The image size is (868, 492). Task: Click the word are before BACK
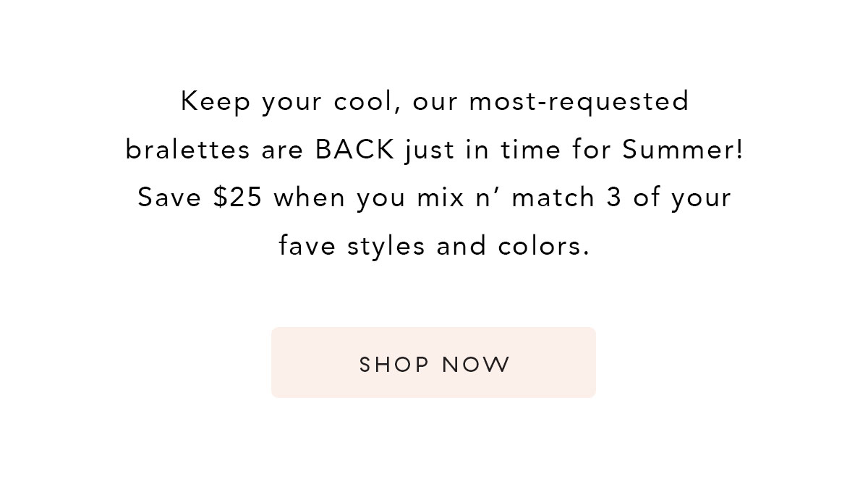pyautogui.click(x=283, y=151)
